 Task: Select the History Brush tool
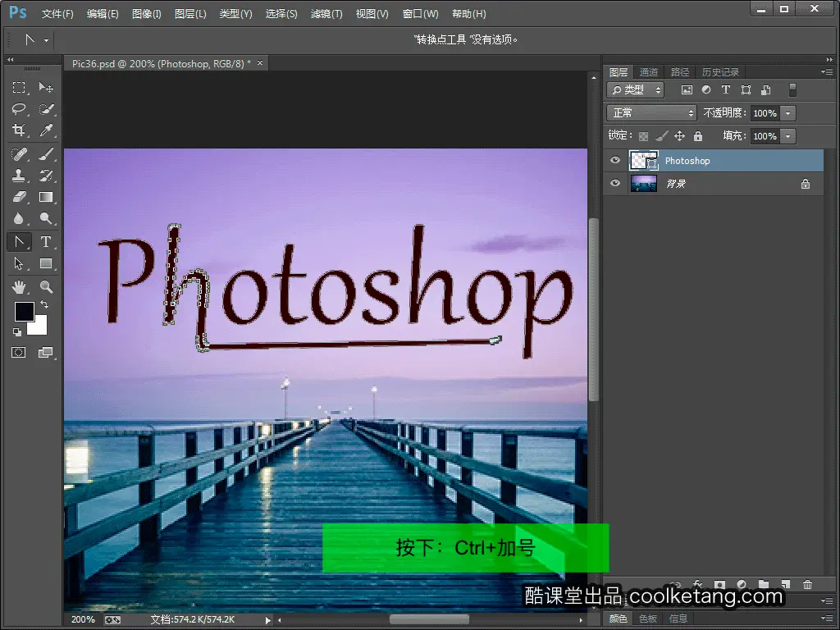click(46, 176)
